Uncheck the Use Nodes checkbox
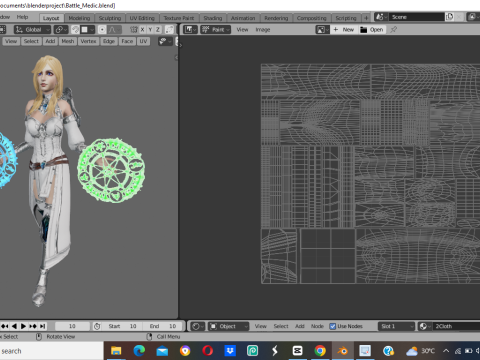The width and height of the screenshot is (480, 360). (332, 326)
